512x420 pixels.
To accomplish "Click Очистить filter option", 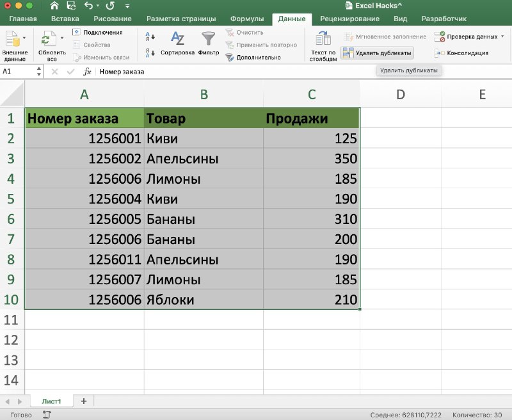I will click(x=244, y=33).
